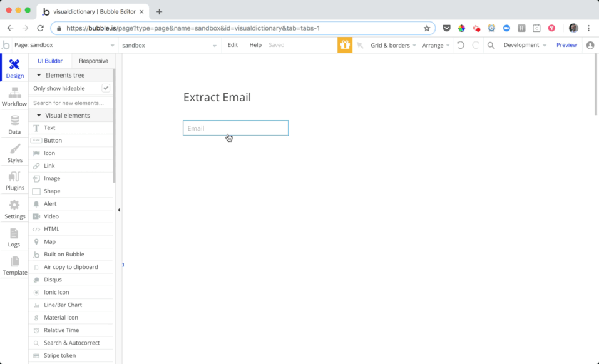Select the Line/Bar Chart element

pyautogui.click(x=71, y=305)
